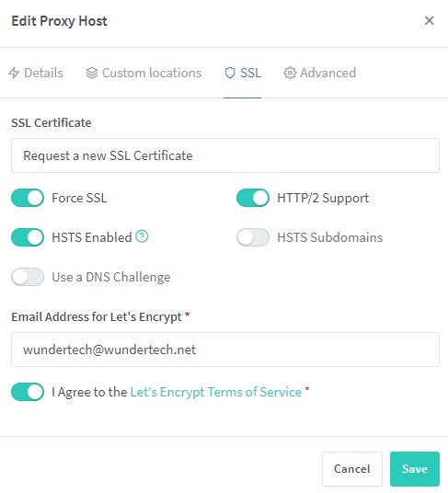Click the Edit Proxy Host title
The image size is (448, 493).
pos(60,21)
